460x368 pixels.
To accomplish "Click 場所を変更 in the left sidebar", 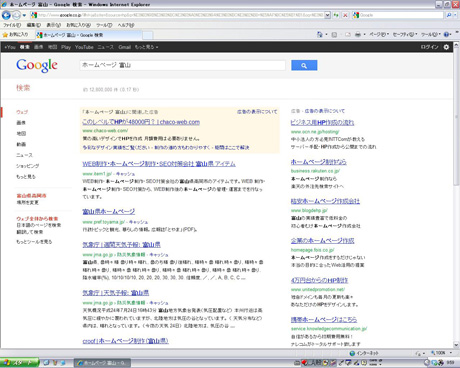I will pyautogui.click(x=28, y=202).
